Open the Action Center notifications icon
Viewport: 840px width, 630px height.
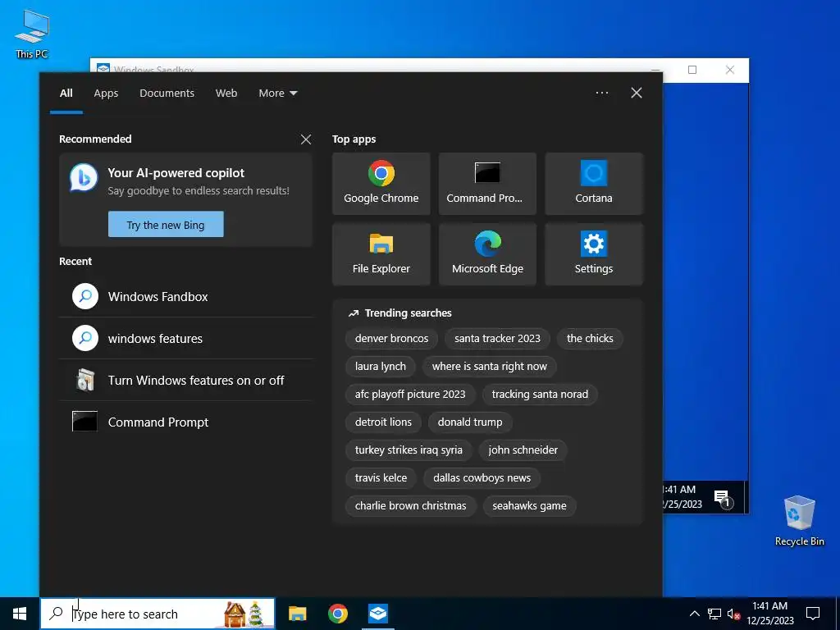[x=813, y=614]
